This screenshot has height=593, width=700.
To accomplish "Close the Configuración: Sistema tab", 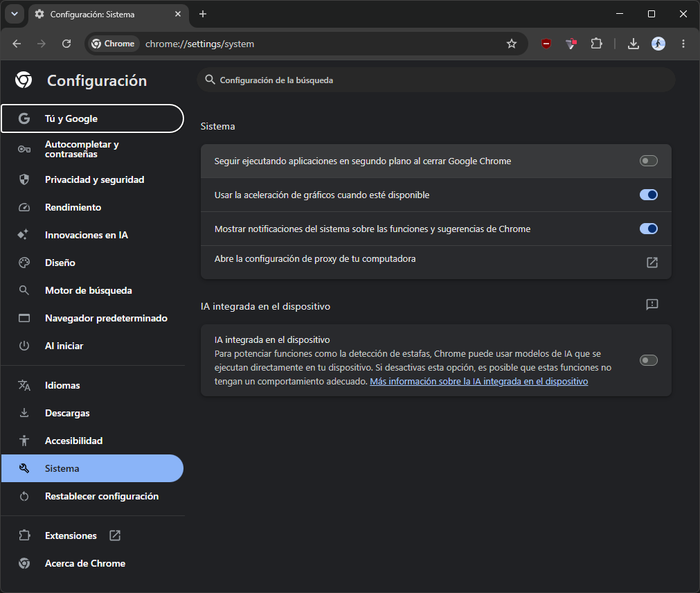I will 178,14.
